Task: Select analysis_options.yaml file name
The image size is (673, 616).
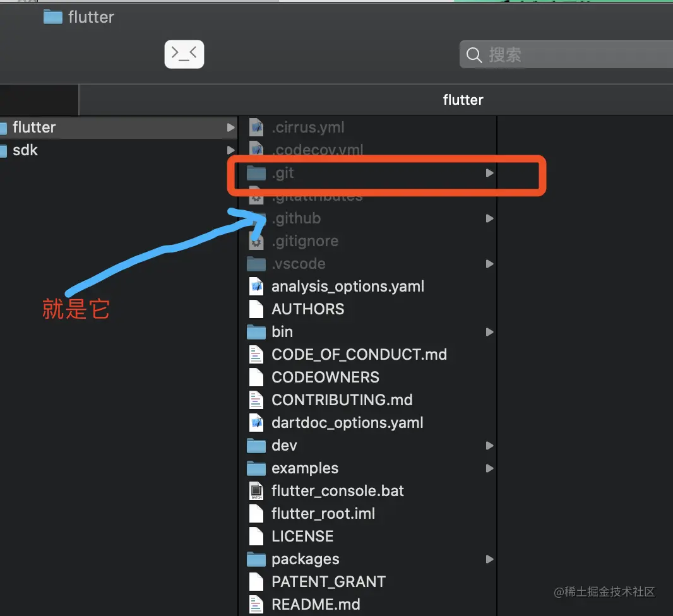Action: point(348,287)
